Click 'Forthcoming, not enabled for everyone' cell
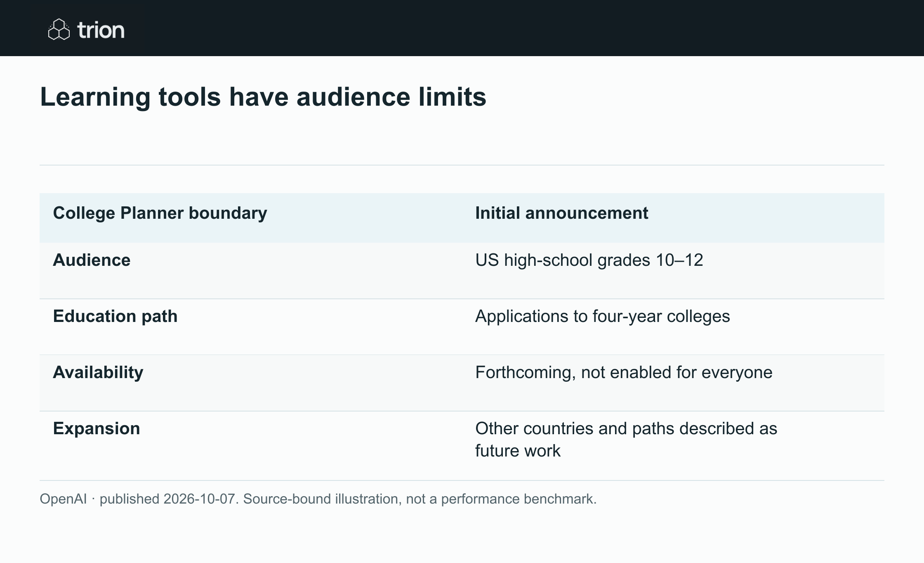The image size is (924, 563). tap(624, 372)
